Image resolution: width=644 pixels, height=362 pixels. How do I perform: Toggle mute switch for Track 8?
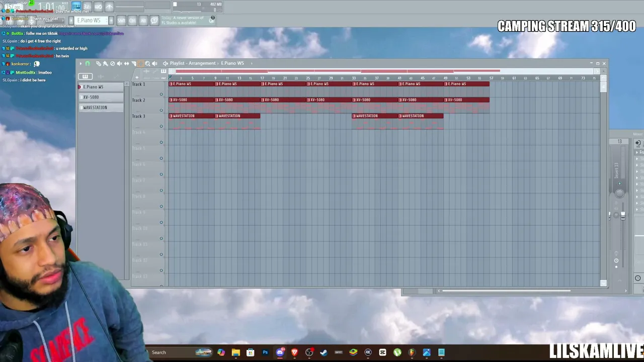click(x=162, y=206)
